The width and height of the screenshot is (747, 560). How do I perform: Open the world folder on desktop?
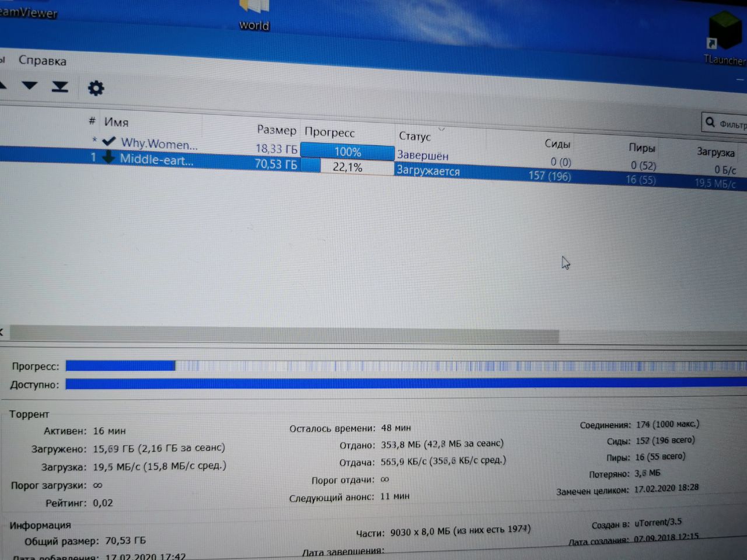(x=254, y=15)
